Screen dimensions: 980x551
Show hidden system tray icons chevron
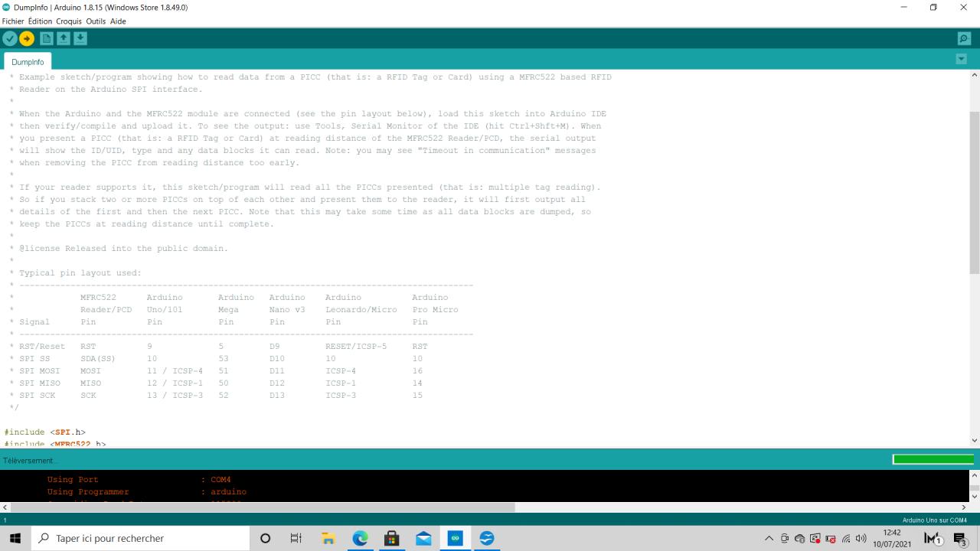click(x=769, y=539)
